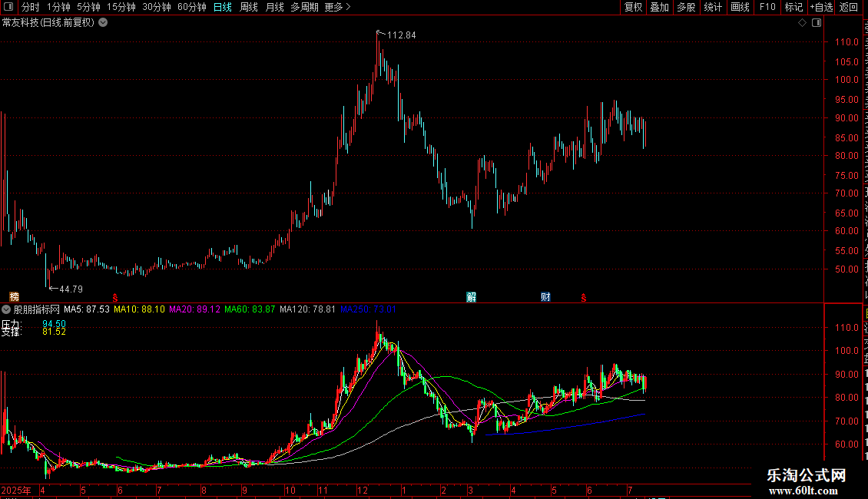Expand the 更多 period options
The width and height of the screenshot is (868, 499).
[337, 7]
